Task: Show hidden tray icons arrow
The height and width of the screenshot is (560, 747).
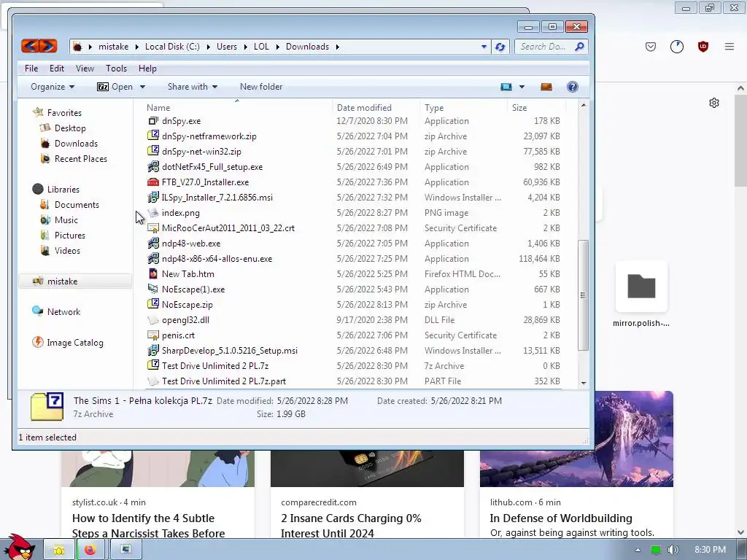Action: [x=638, y=550]
